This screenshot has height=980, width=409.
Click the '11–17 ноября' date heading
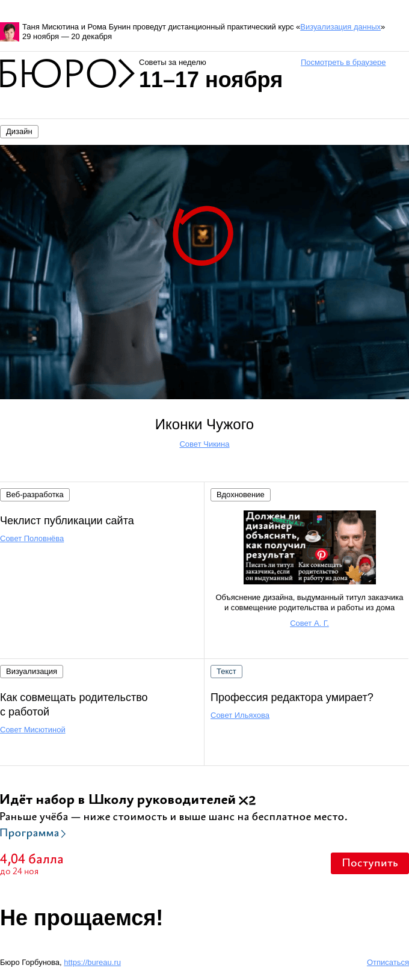coord(211,80)
